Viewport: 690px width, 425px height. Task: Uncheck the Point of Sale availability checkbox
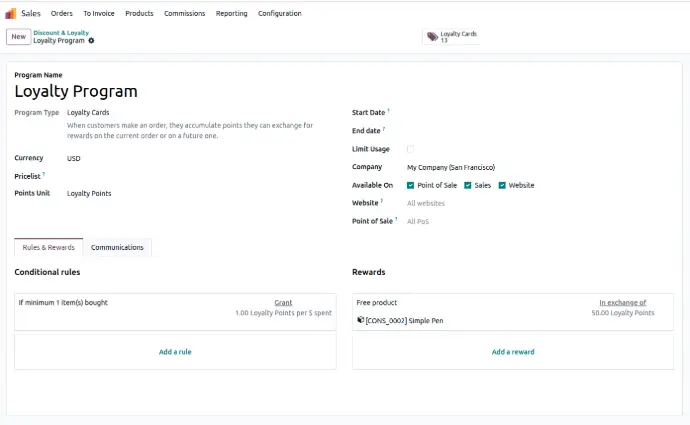tap(410, 185)
